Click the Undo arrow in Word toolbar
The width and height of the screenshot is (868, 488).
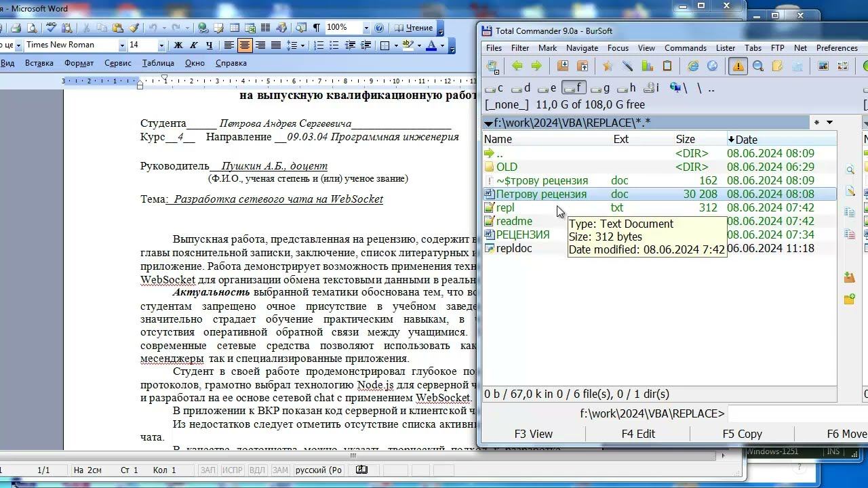tap(153, 28)
